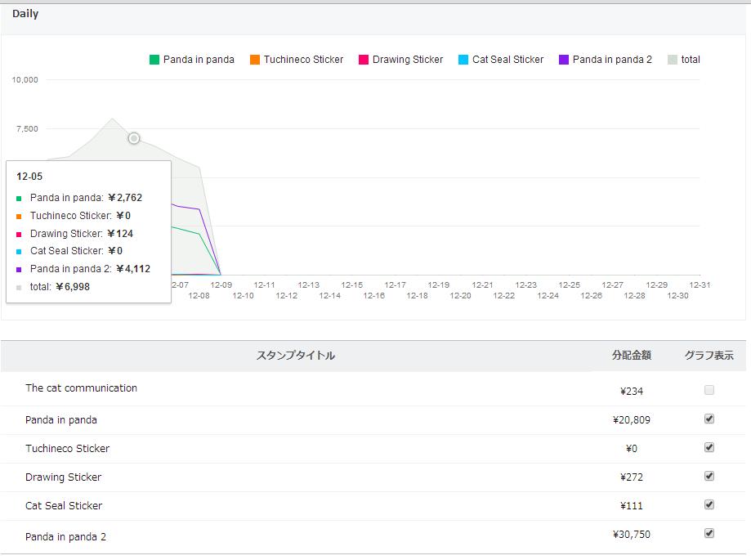This screenshot has height=560, width=751.
Task: Uncheck the Panda in panda graph checkbox
Action: pos(709,419)
